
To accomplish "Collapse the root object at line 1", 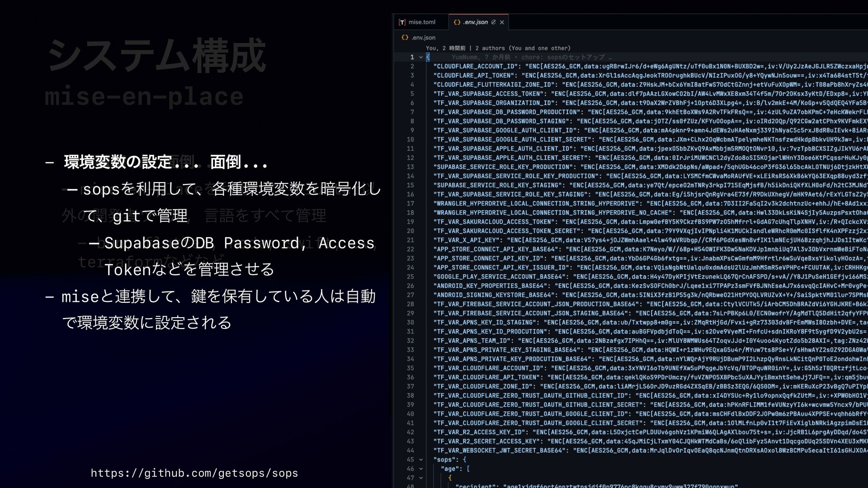I will 421,57.
